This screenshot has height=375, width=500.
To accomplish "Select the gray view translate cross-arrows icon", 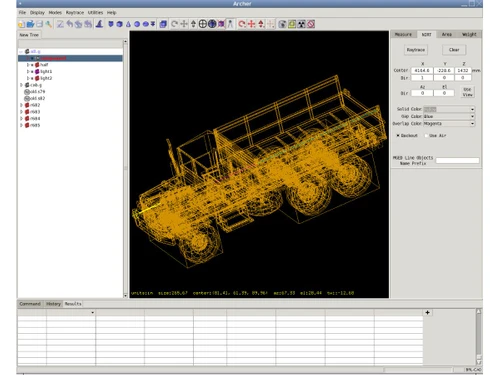I will click(184, 24).
